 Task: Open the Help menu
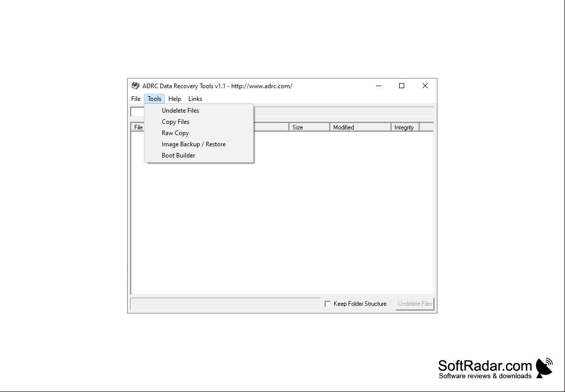coord(175,98)
